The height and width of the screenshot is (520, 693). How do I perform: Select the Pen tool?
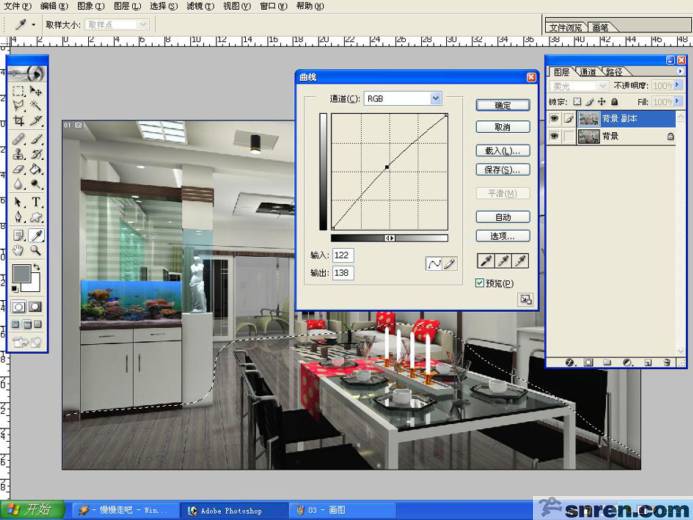[x=18, y=217]
